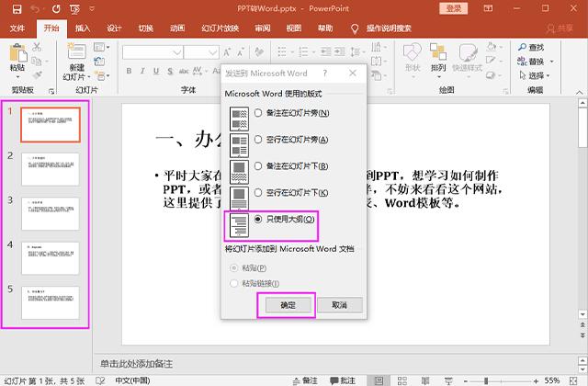The width and height of the screenshot is (588, 386).
Task: Click the 登录 sign-in button
Action: pos(453,8)
